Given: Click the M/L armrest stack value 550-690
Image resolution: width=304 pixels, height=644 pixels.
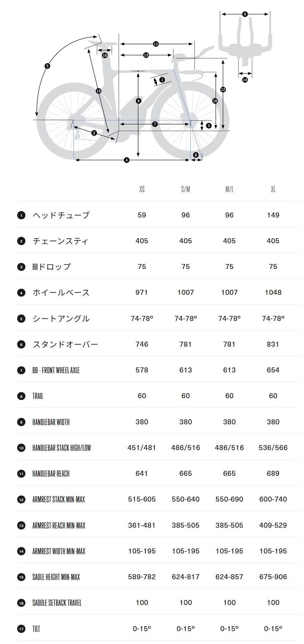Looking at the screenshot, I should click(x=229, y=499).
